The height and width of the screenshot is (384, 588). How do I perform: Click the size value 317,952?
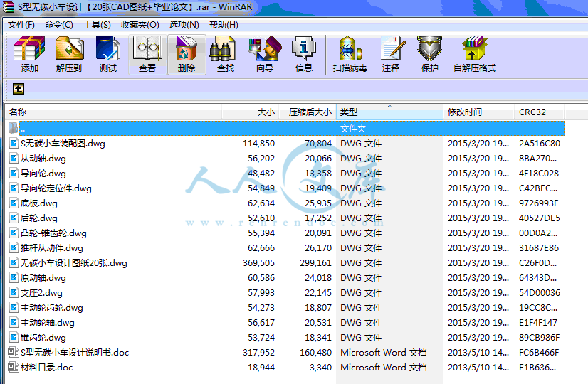point(258,353)
